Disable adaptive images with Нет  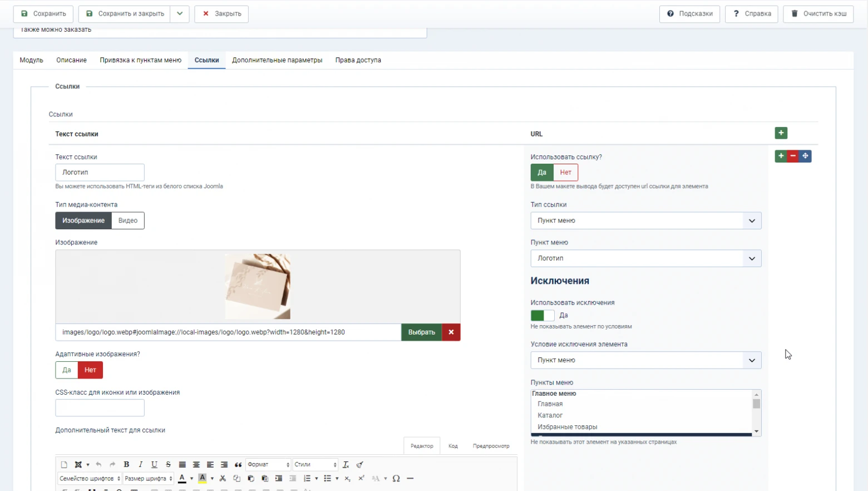90,370
